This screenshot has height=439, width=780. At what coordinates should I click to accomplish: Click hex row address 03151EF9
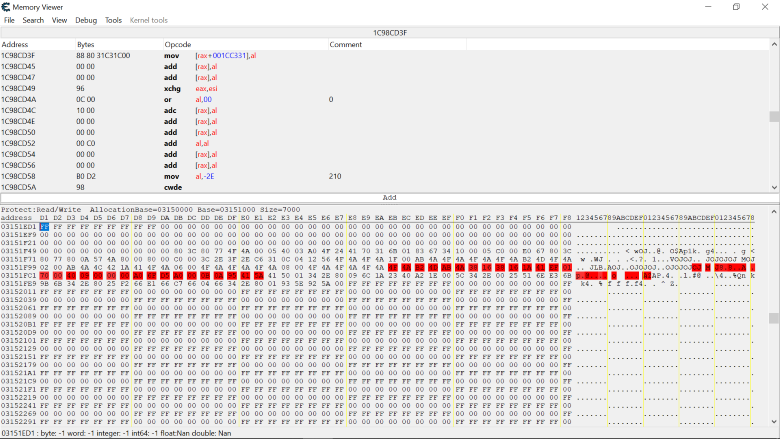pyautogui.click(x=18, y=235)
